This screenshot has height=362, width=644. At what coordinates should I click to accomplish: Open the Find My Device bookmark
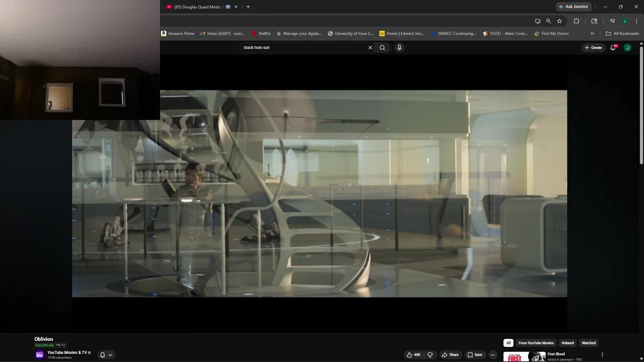(x=551, y=34)
